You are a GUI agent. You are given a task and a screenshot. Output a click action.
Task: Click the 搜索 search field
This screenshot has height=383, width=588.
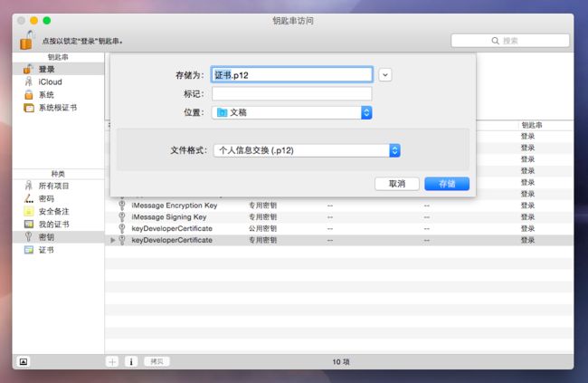tap(510, 41)
